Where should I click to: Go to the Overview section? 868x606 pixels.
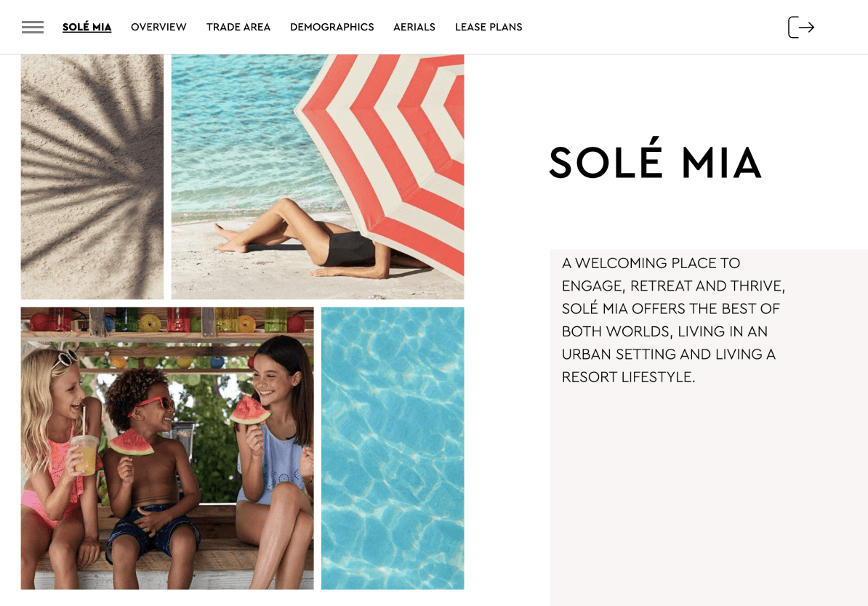(159, 27)
